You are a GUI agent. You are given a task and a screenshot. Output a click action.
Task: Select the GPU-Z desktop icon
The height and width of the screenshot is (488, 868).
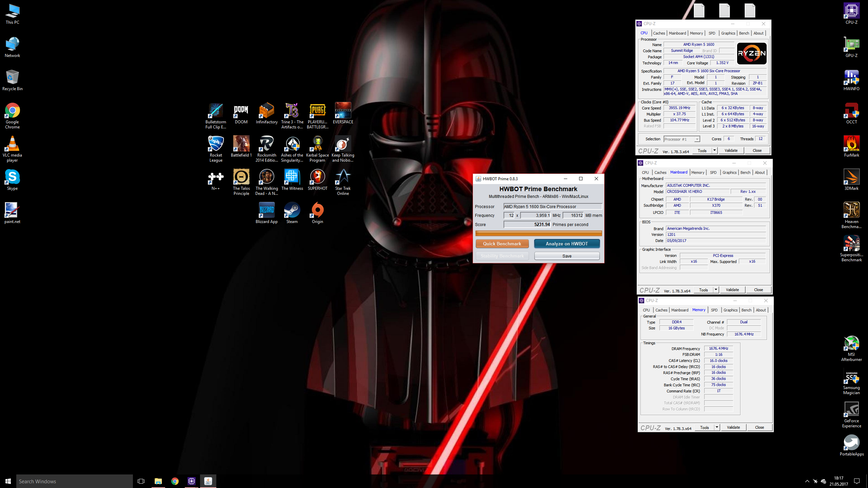(851, 47)
